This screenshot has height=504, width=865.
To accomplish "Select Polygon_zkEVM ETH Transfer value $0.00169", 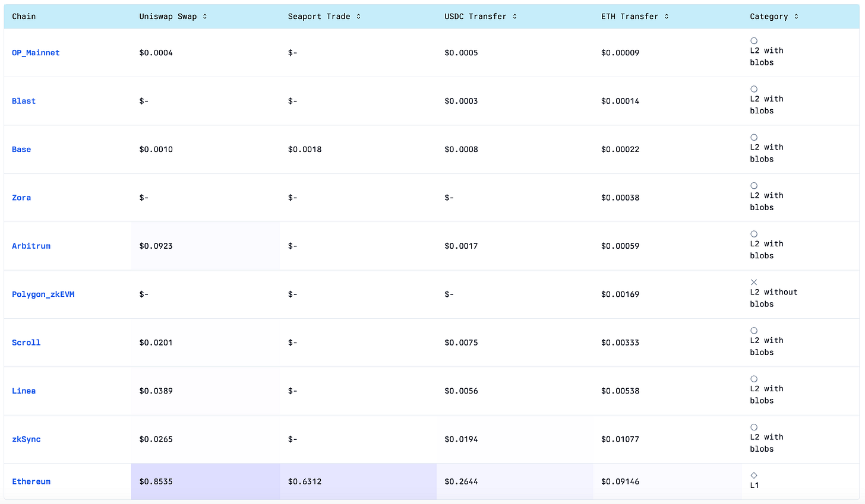I will tap(620, 294).
